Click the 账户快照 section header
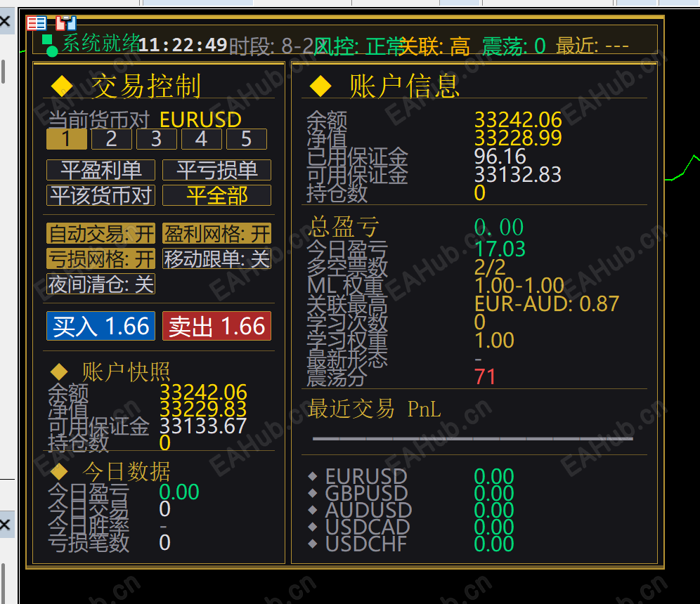This screenshot has height=604, width=700. pyautogui.click(x=127, y=372)
